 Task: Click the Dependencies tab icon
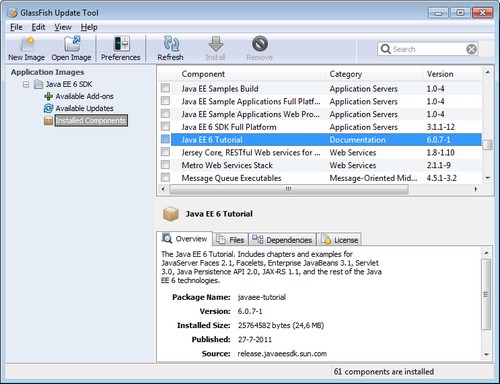[257, 239]
